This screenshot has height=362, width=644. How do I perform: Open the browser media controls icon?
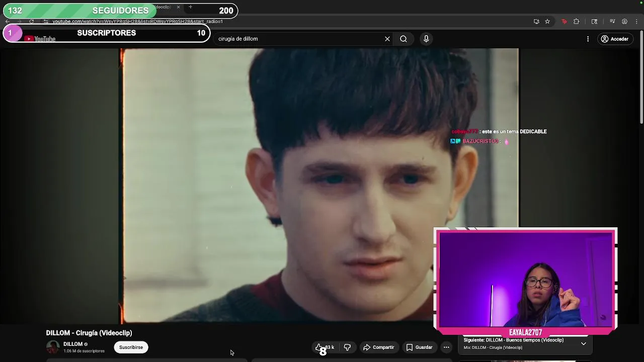pyautogui.click(x=612, y=22)
